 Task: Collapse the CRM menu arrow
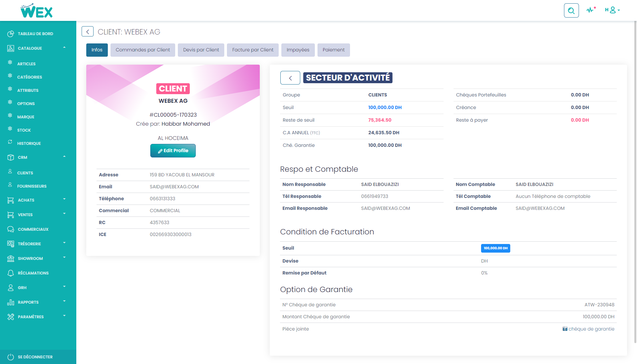(64, 156)
